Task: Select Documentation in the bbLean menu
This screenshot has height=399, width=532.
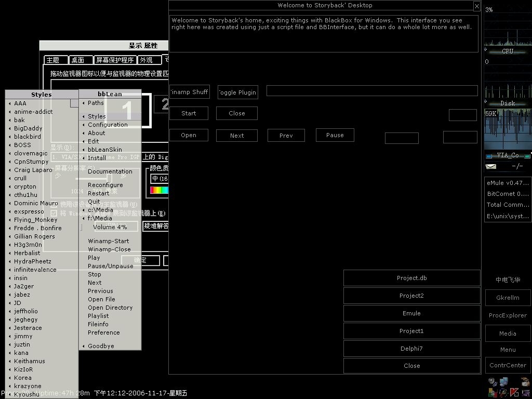Action: tap(110, 171)
